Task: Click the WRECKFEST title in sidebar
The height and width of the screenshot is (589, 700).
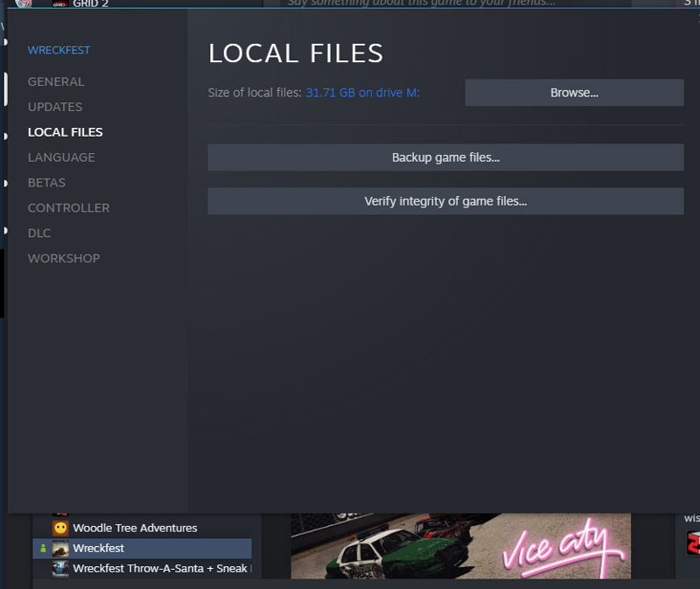Action: 59,50
